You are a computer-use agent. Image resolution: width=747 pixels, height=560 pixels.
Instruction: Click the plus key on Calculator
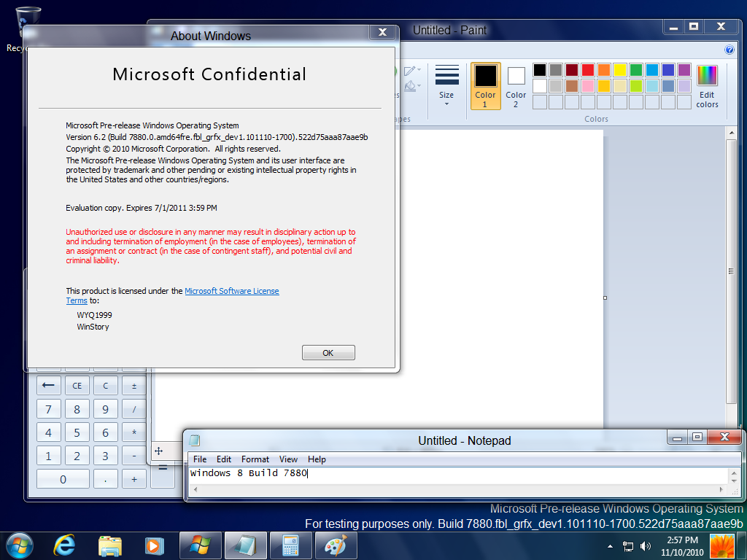(x=134, y=479)
